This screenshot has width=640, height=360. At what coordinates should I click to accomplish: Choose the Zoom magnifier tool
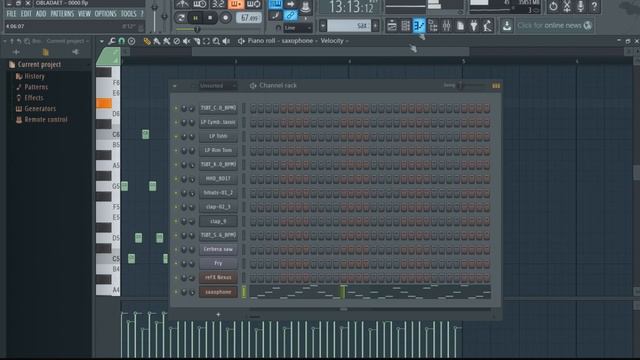click(x=216, y=41)
